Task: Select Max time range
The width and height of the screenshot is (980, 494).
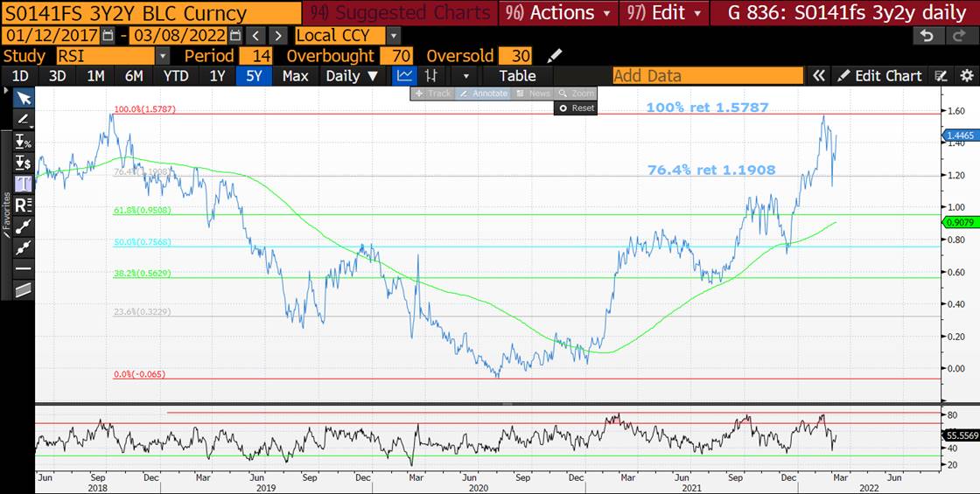Action: click(x=295, y=76)
